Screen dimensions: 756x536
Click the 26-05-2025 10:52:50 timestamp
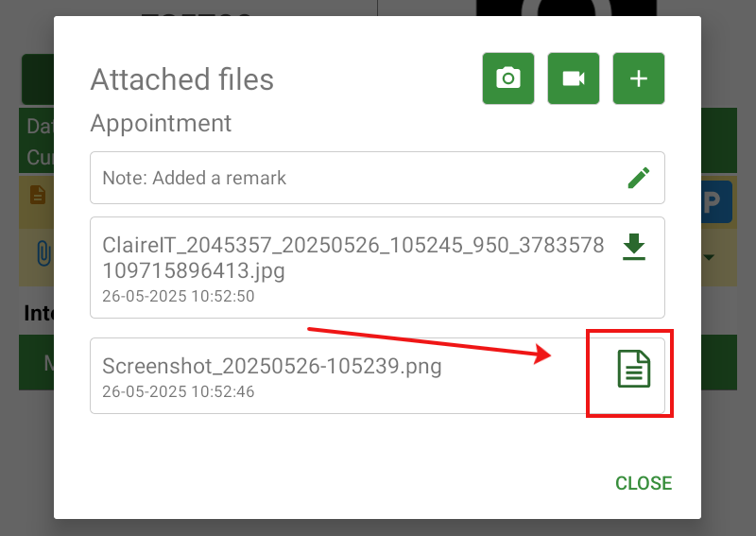pos(178,296)
